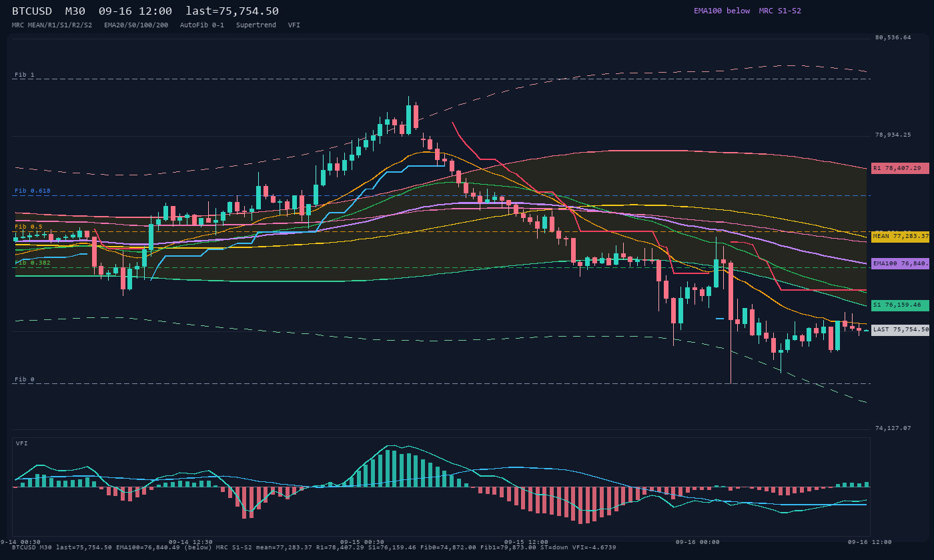Click the MRC MEAN/R1/S1/R2/S2 indicator label

(52, 25)
